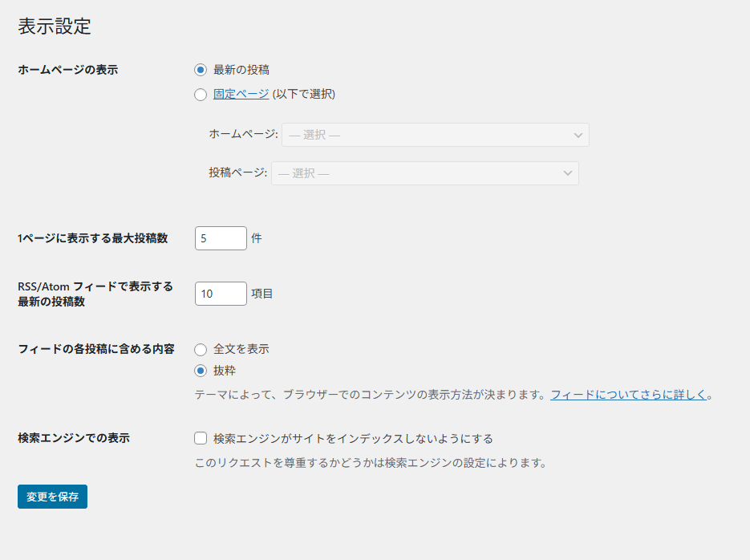This screenshot has width=750, height=560.
Task: Select the 固定ページ radio button
Action: (201, 95)
